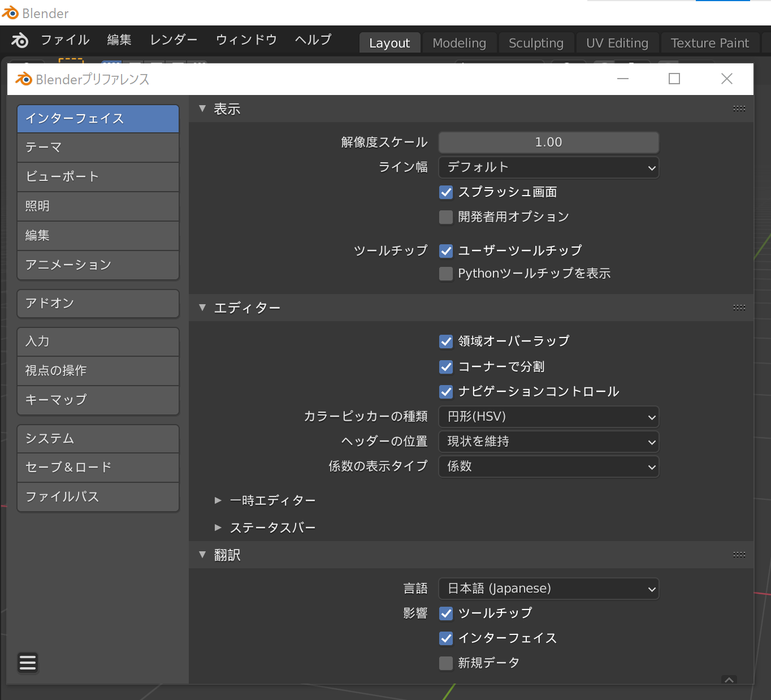This screenshot has height=700, width=771.
Task: Open the キーマップ preferences section
Action: click(x=98, y=400)
